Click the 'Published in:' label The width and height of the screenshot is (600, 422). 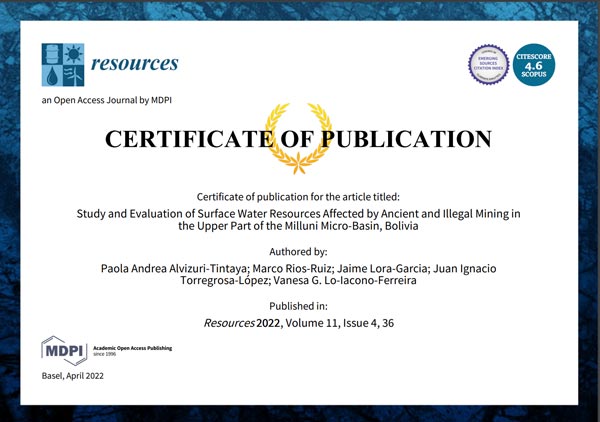point(299,306)
